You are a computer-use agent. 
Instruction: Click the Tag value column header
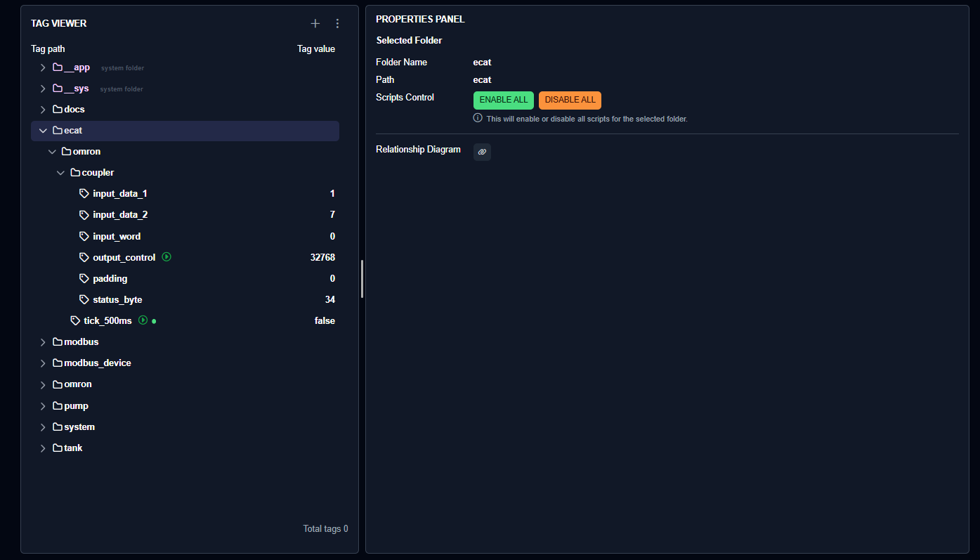point(315,49)
